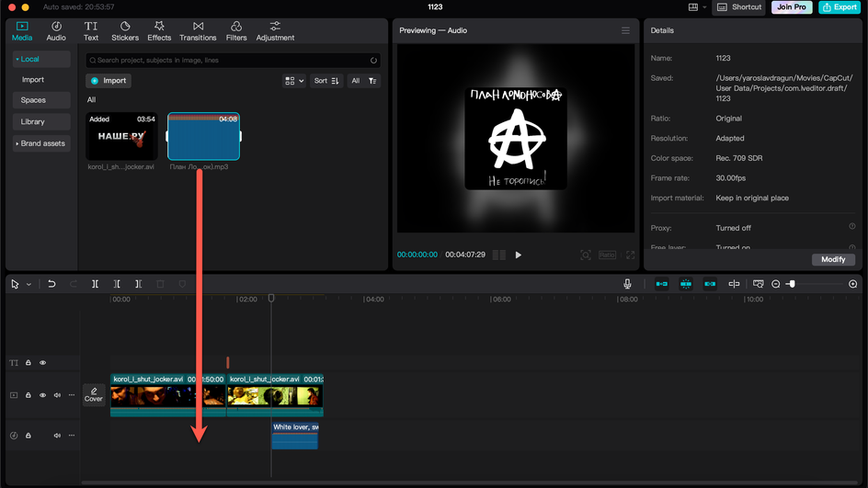The width and height of the screenshot is (868, 488).
Task: Open the layout switcher dropdown
Action: click(697, 7)
